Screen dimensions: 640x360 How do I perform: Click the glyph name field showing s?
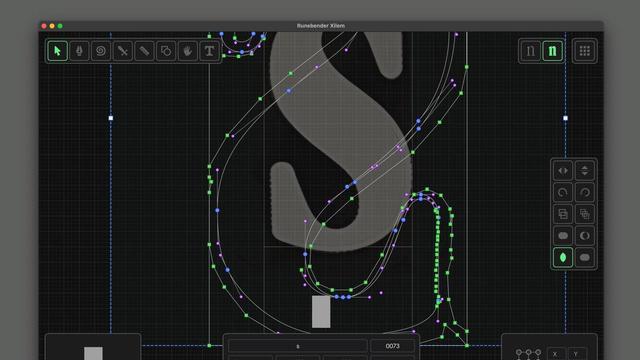(298, 346)
